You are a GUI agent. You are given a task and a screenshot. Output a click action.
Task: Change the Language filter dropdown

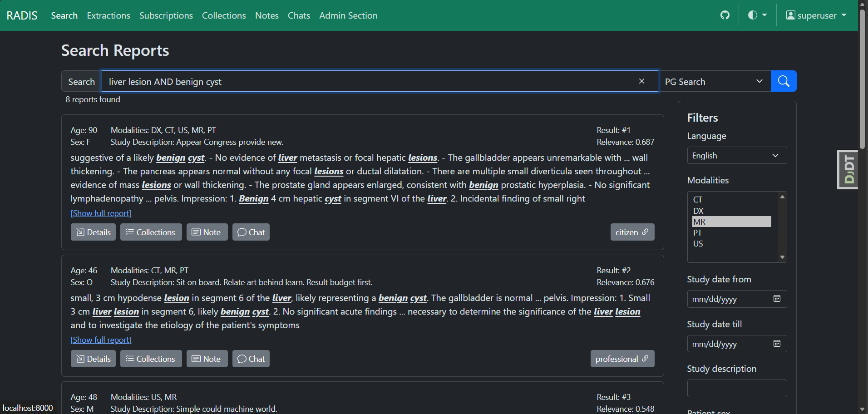[736, 155]
